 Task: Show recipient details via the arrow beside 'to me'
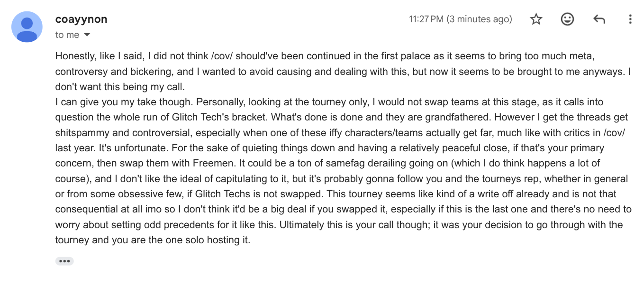point(87,35)
